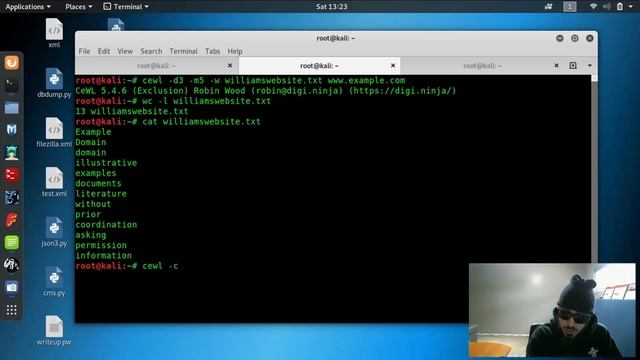Show all applications grid in the dock
Screen dimensions: 640x360
pyautogui.click(x=11, y=310)
